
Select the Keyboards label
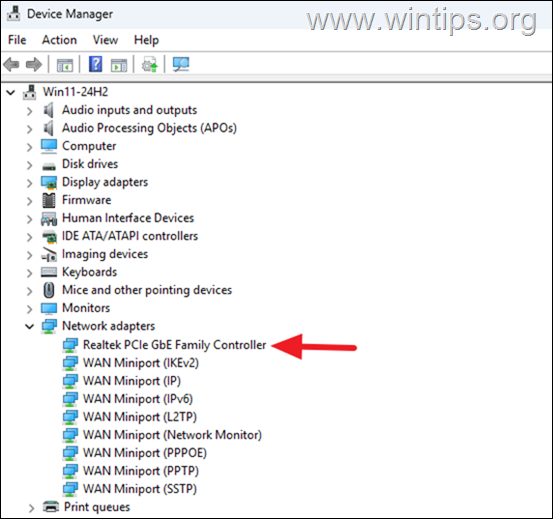tap(89, 272)
